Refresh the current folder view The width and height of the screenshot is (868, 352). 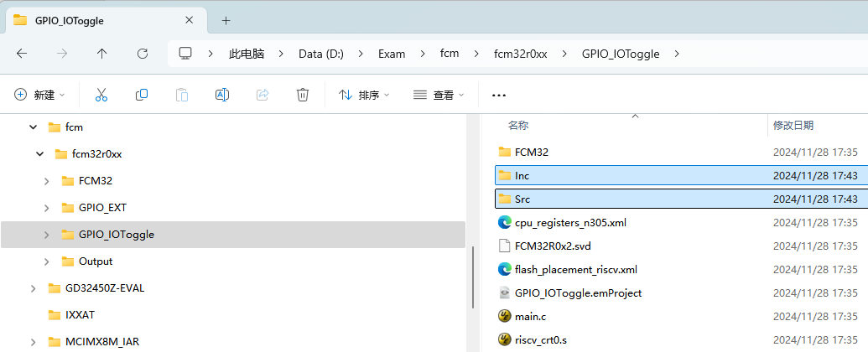143,54
